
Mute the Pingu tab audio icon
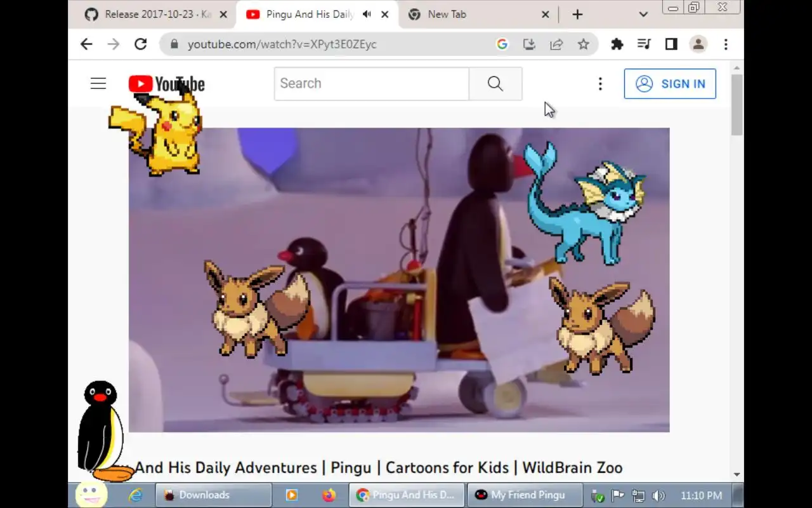pyautogui.click(x=367, y=14)
